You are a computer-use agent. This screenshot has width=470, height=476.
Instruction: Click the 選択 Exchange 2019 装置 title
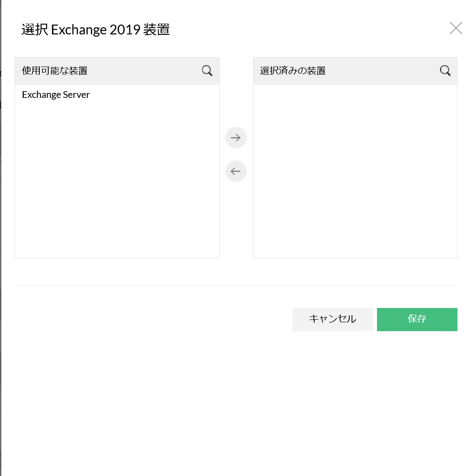96,30
